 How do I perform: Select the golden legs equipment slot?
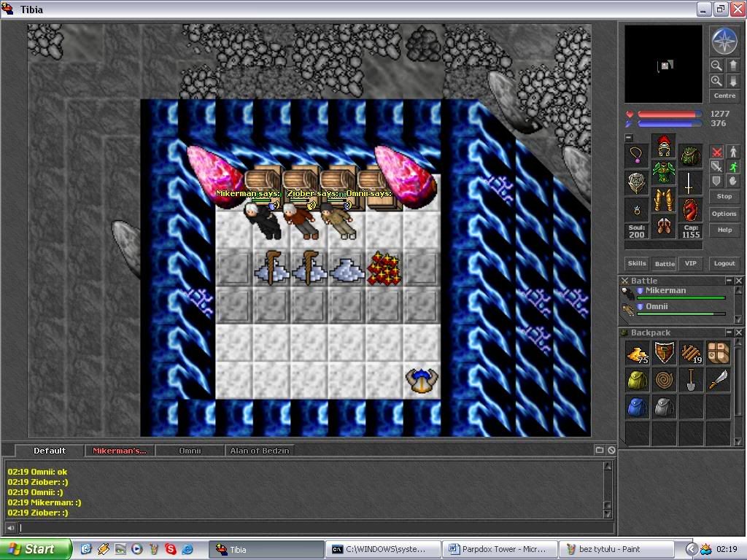(664, 201)
